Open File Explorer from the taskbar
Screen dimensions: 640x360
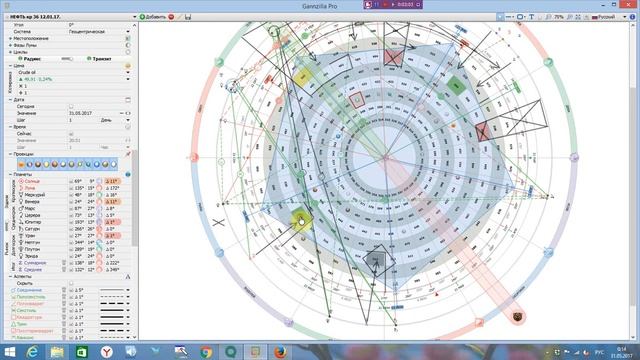click(57, 352)
